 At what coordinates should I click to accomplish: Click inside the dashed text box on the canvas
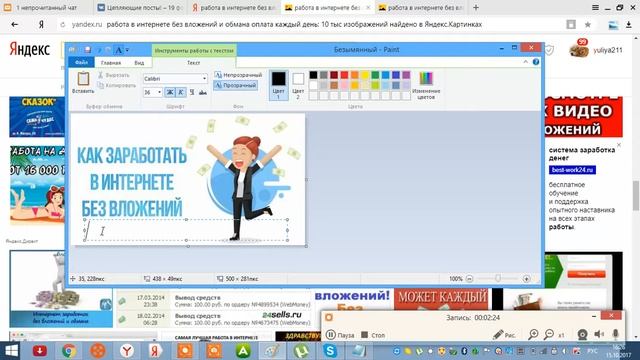pyautogui.click(x=186, y=230)
